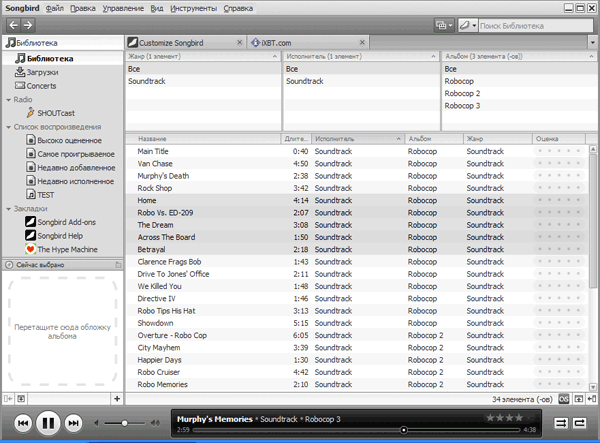Image resolution: width=600 pixels, height=443 pixels.
Task: Sort tracks by the Альбом column header
Action: click(434, 139)
